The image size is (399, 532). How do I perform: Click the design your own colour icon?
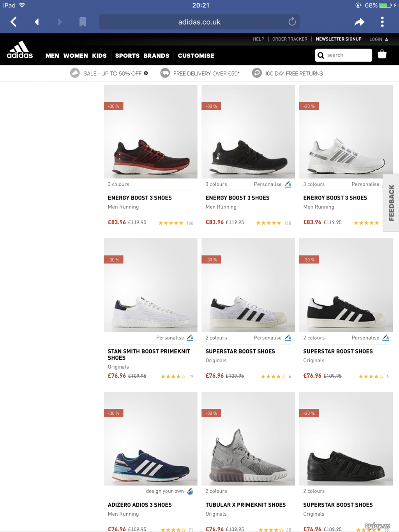point(190,491)
